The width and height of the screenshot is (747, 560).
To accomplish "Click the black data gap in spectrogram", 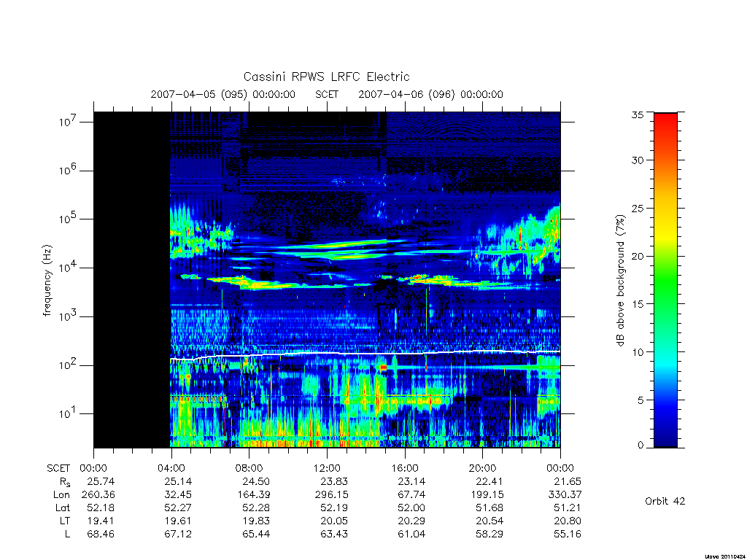I will 132,280.
